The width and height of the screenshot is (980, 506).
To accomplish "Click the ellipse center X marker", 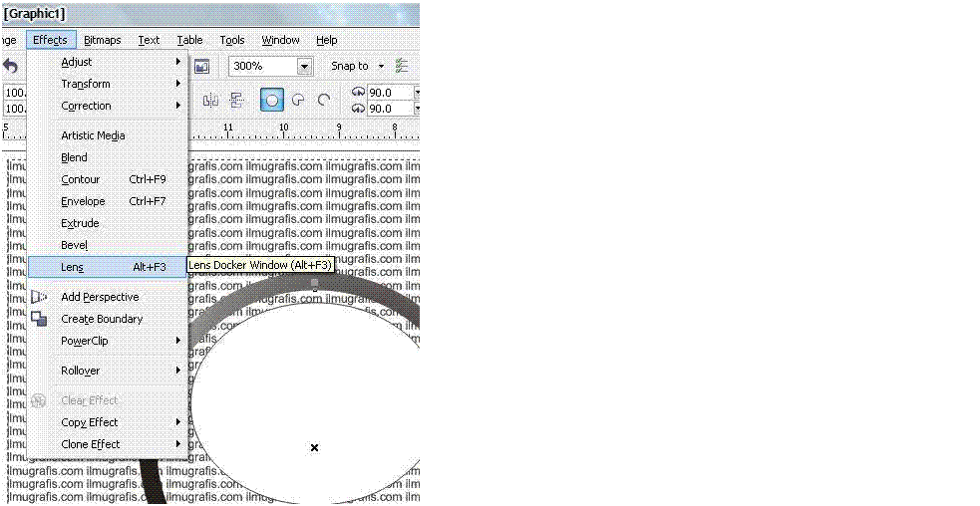I will (314, 447).
